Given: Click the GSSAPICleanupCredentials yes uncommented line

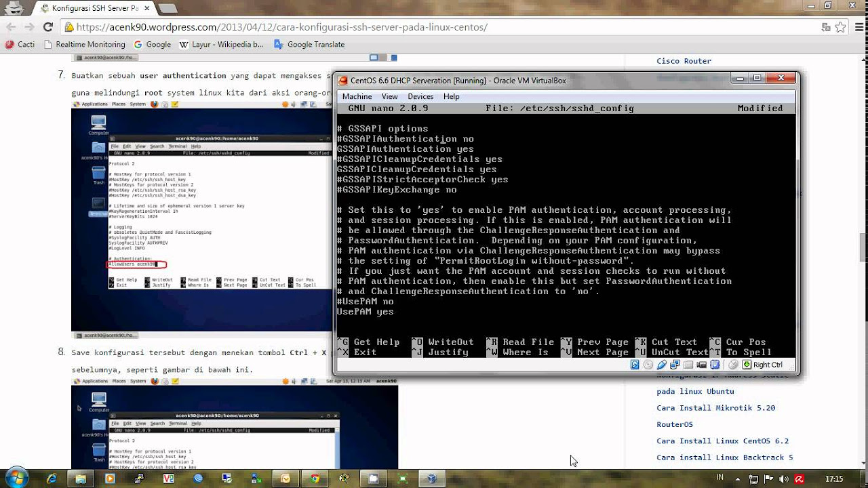Looking at the screenshot, I should tap(417, 169).
